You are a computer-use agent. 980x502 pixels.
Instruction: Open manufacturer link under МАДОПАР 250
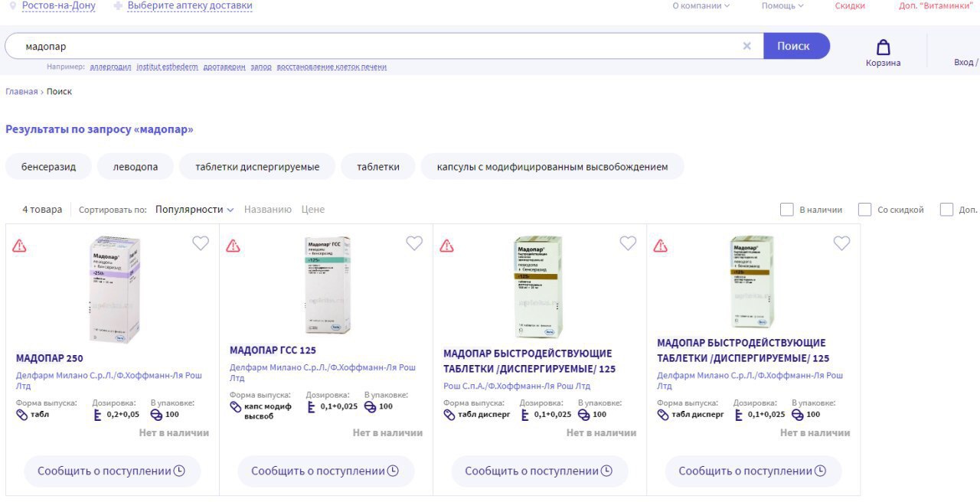click(x=109, y=381)
